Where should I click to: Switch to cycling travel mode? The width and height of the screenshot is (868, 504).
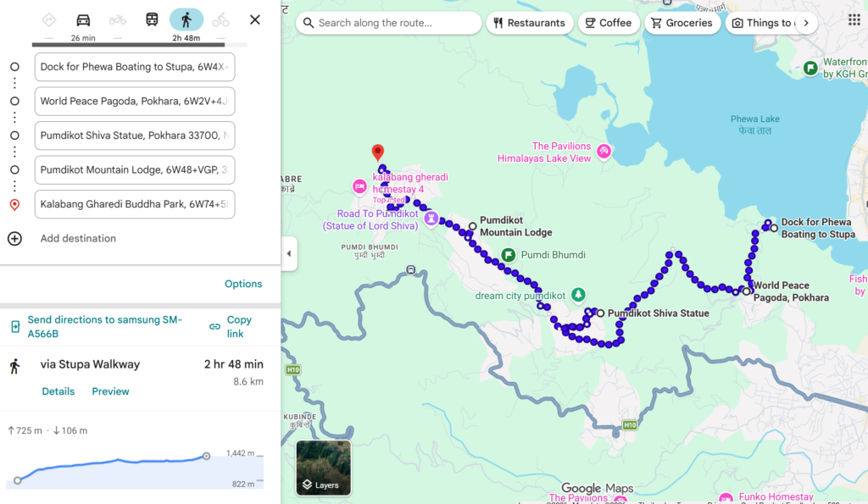(220, 20)
